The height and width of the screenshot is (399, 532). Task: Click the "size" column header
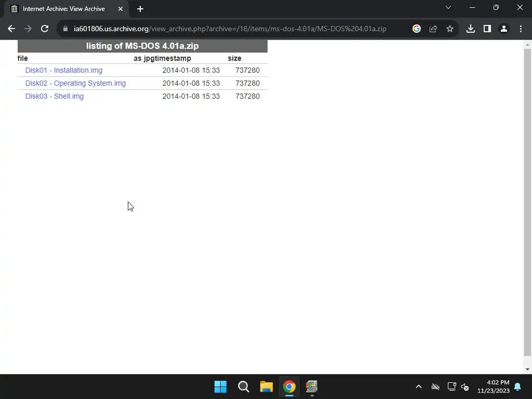point(234,58)
